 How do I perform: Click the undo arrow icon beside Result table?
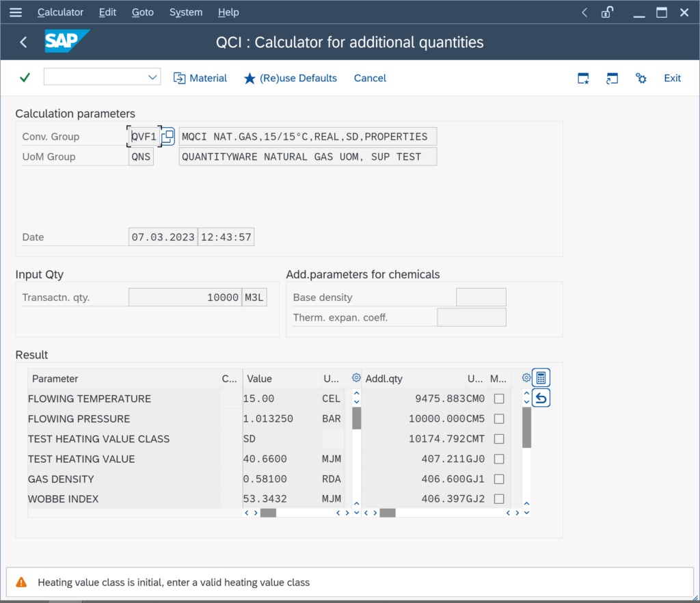click(541, 398)
